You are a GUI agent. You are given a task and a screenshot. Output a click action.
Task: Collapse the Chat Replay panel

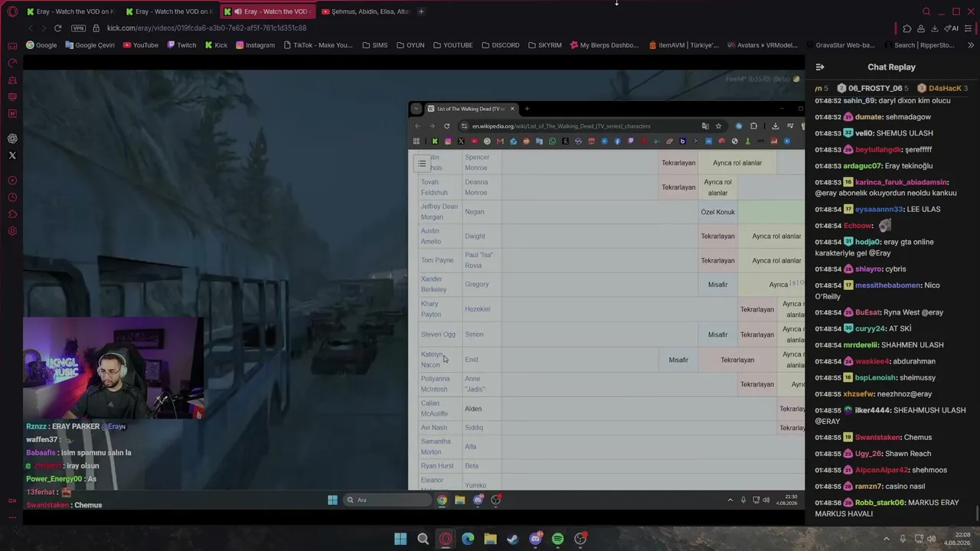pos(820,67)
